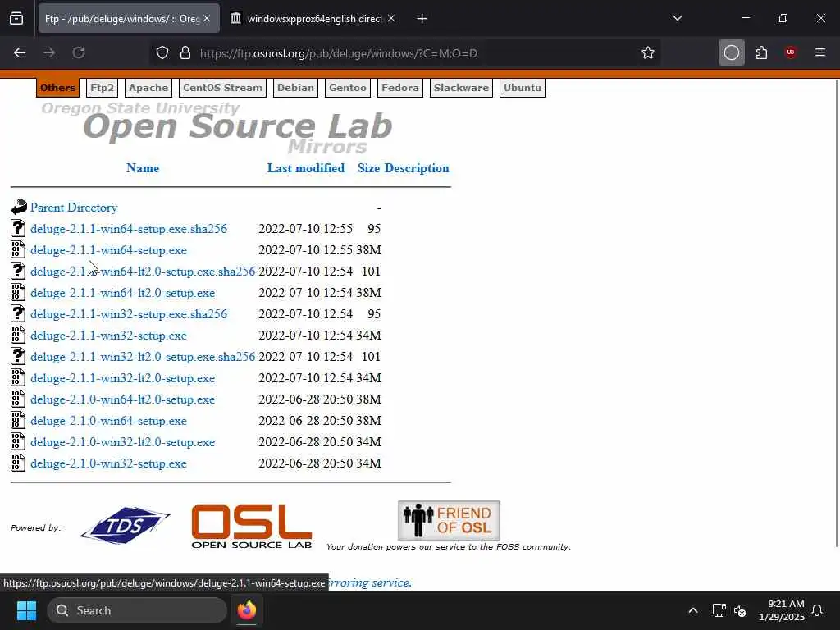Click the TDS sponsor logo
Viewport: 840px width, 630px height.
click(x=125, y=525)
